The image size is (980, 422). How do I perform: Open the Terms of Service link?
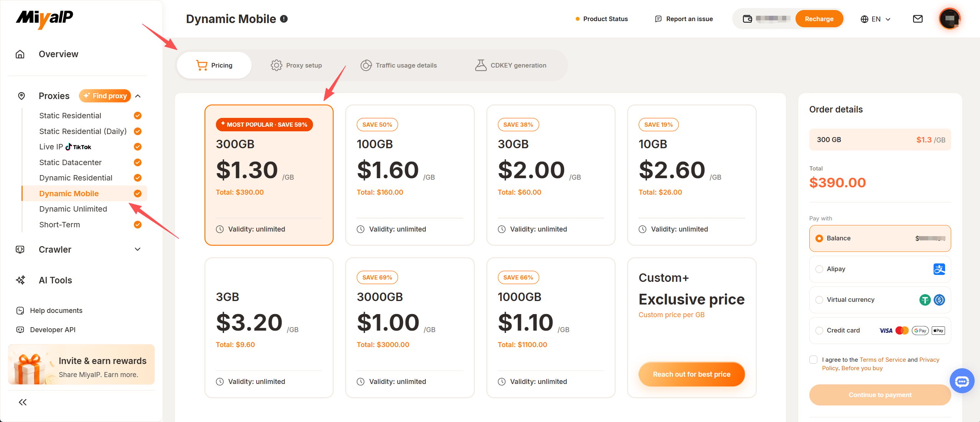click(x=883, y=360)
